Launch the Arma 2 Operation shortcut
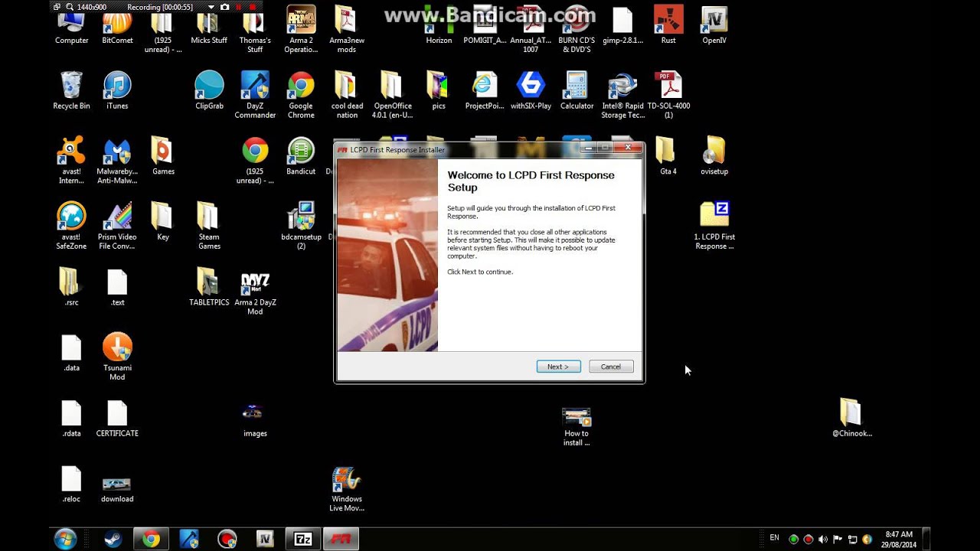Screen dimensions: 980x551 coord(301,29)
